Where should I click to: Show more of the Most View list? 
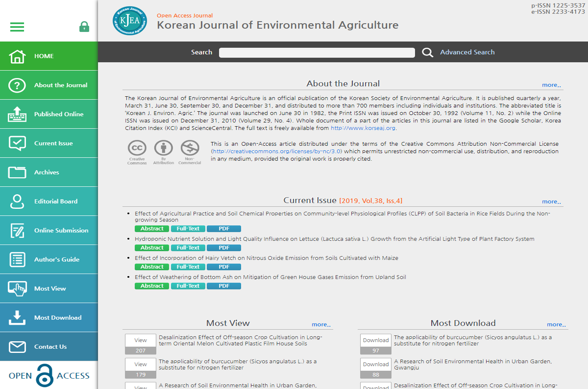tap(321, 325)
